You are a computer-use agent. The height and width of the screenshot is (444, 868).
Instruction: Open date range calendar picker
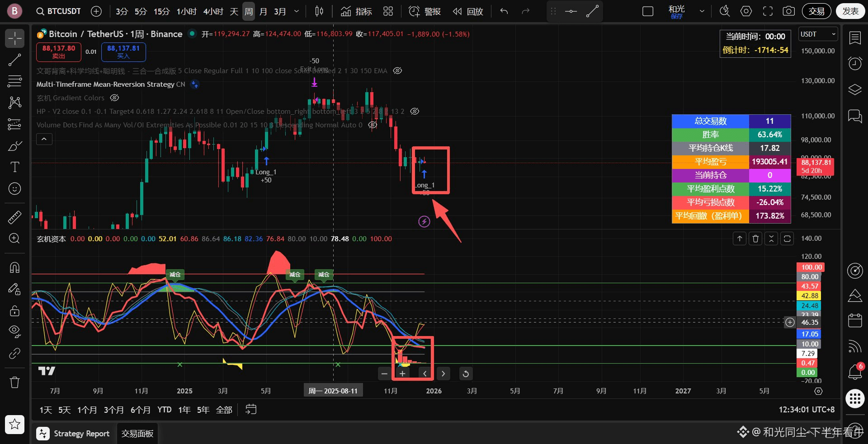point(251,409)
